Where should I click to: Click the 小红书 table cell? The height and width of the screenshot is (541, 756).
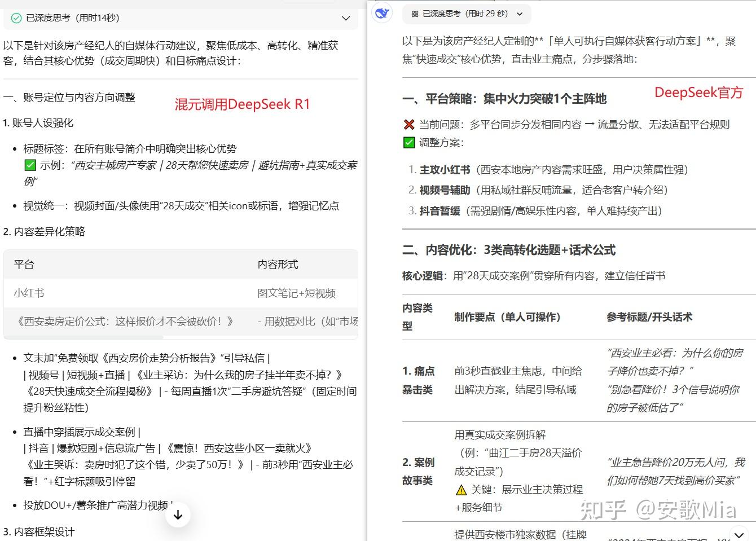29,293
